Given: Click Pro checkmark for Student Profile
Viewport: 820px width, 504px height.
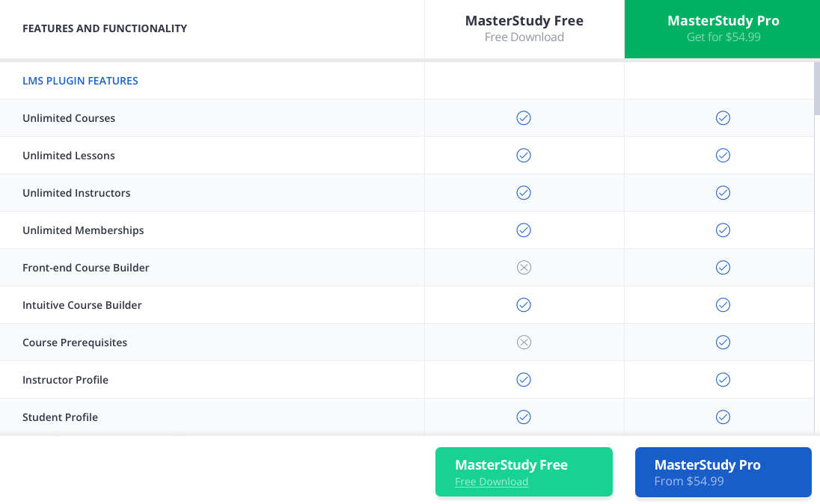Looking at the screenshot, I should tap(723, 417).
